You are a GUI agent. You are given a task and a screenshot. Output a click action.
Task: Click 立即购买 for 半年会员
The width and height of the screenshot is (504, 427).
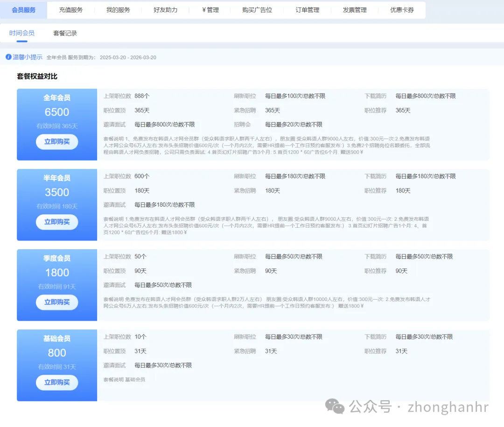[57, 222]
